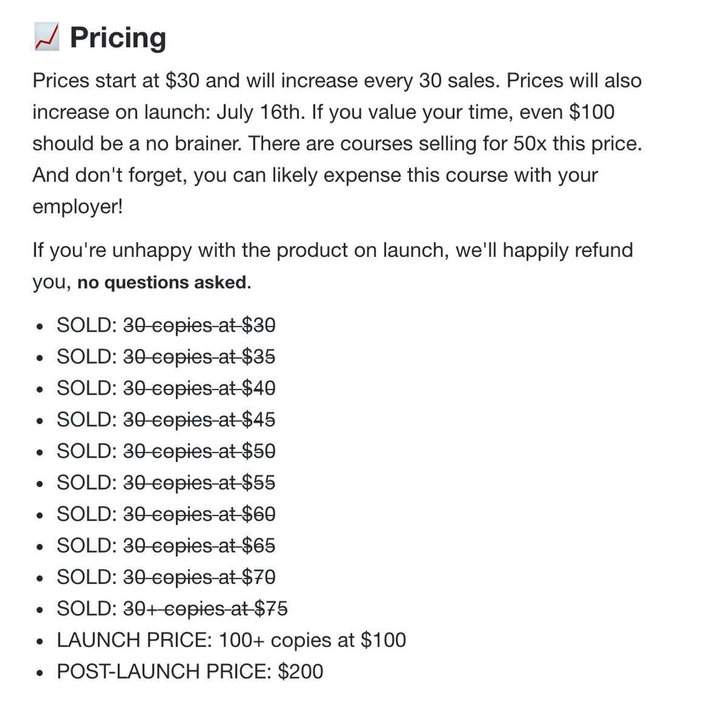Click the Pricing heading text

tap(118, 37)
